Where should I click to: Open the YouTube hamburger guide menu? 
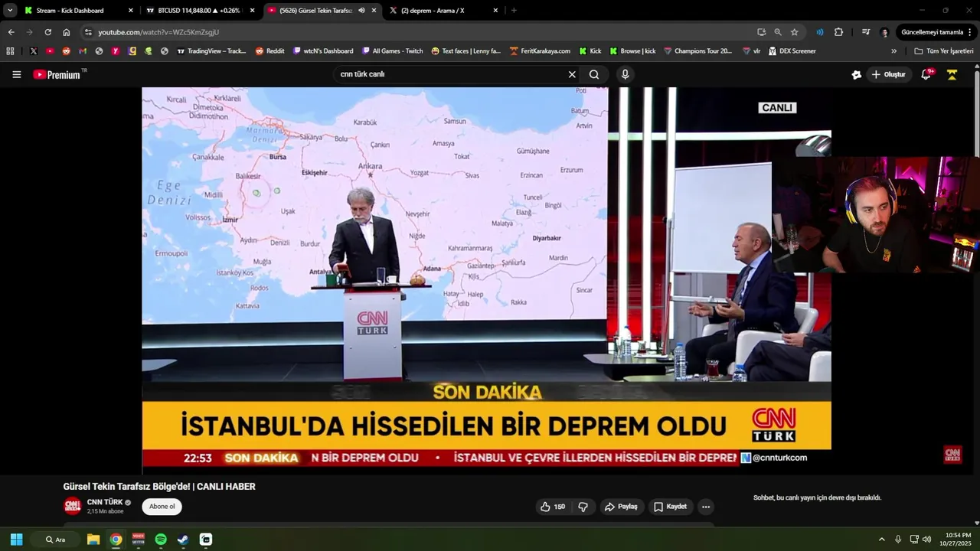[x=16, y=74]
